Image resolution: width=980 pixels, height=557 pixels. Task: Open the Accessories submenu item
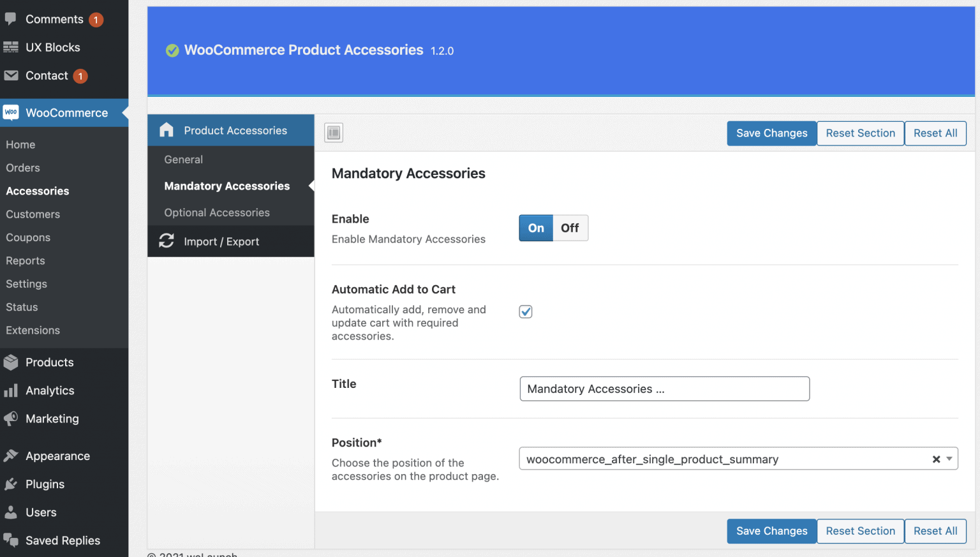click(x=38, y=191)
